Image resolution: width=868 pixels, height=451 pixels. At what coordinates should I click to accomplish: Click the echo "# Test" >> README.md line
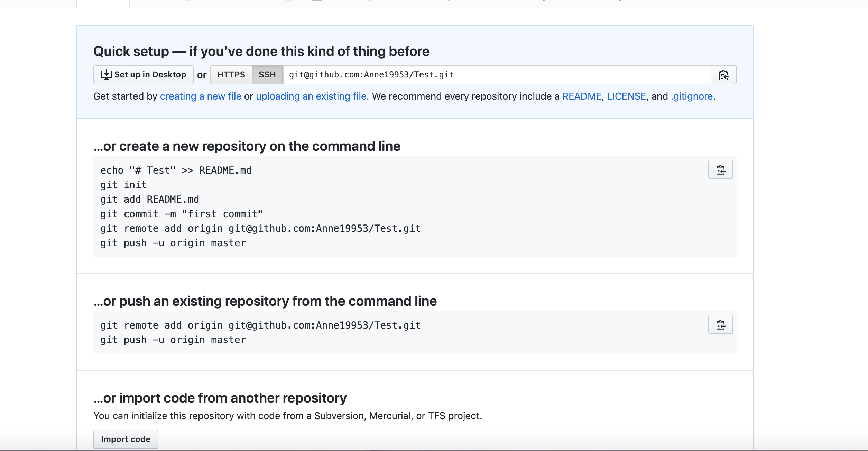click(x=176, y=170)
